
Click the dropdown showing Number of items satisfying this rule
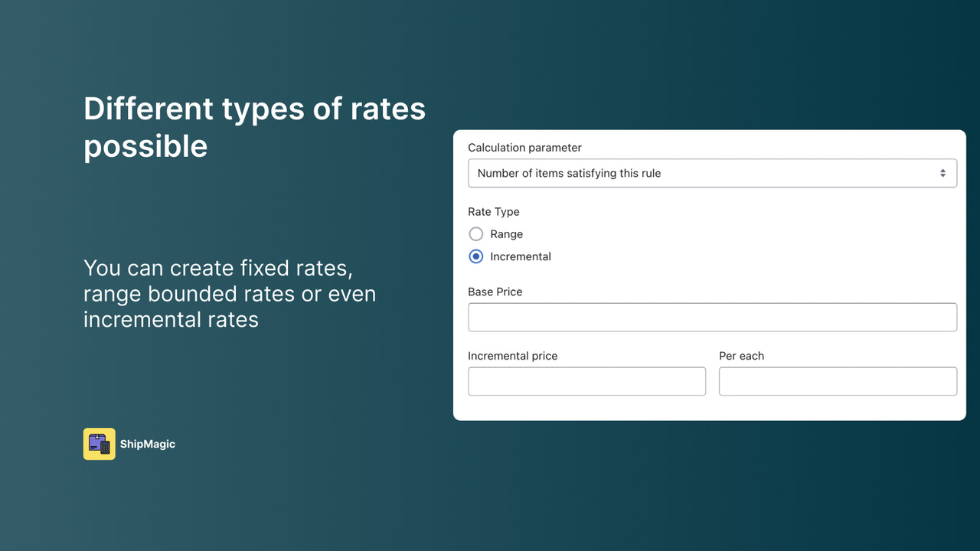click(x=712, y=173)
